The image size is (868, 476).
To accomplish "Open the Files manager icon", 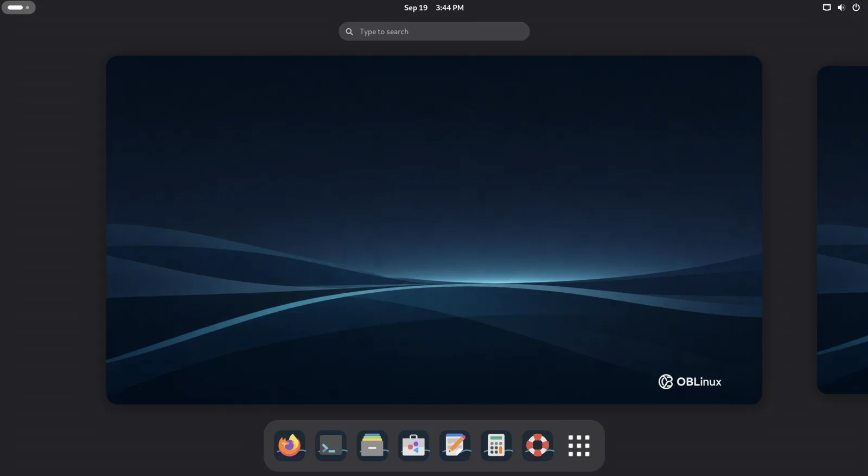I will [372, 446].
